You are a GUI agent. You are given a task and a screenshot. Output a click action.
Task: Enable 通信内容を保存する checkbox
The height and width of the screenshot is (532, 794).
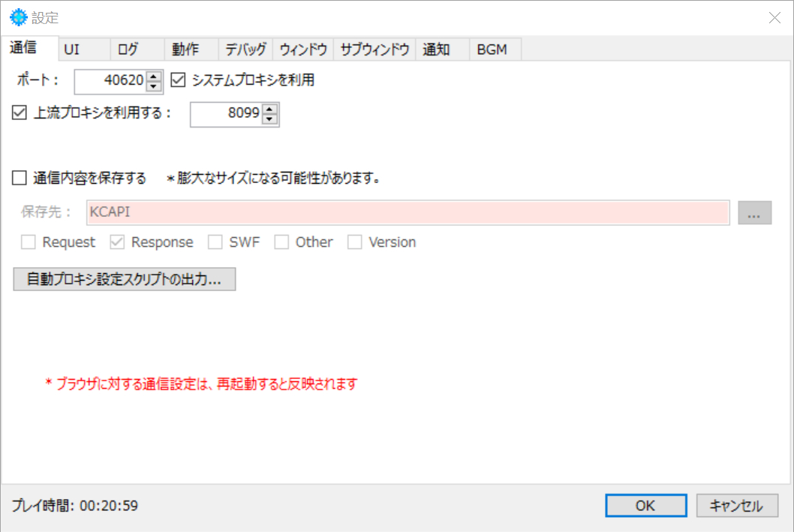point(20,178)
